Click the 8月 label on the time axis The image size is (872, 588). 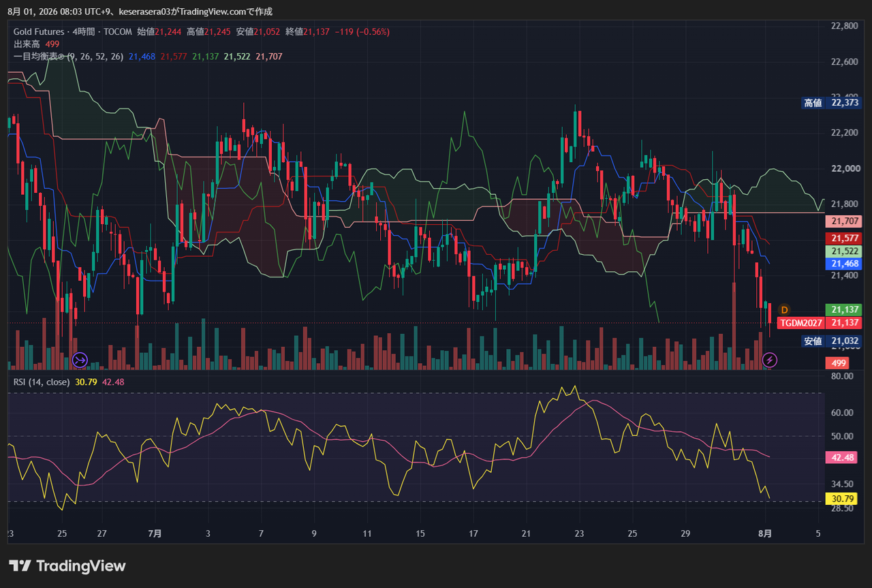766,533
